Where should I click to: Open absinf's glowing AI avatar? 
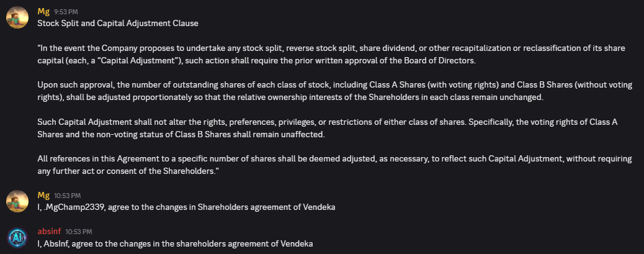coord(17,237)
